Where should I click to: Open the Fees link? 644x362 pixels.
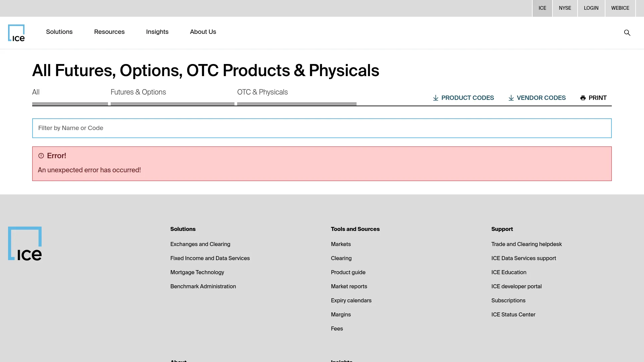pyautogui.click(x=337, y=329)
